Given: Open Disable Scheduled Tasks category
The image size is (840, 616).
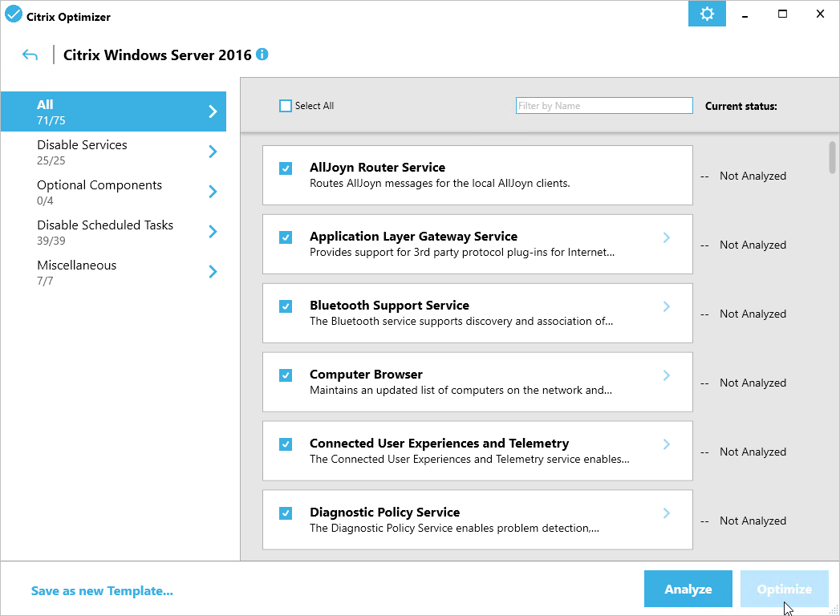Looking at the screenshot, I should coord(114,232).
